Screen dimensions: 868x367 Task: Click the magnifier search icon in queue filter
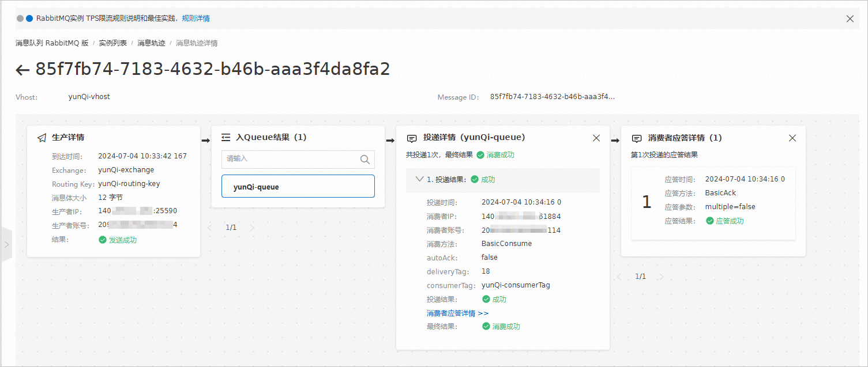pos(365,160)
